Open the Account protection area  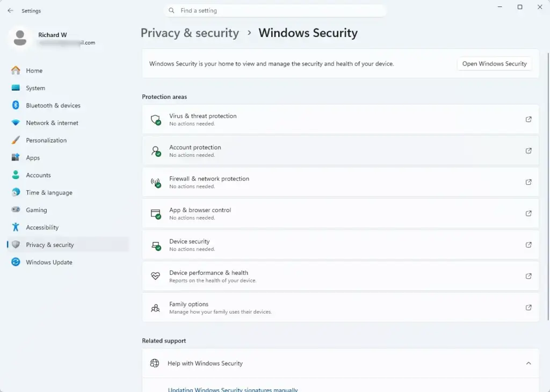(x=340, y=151)
